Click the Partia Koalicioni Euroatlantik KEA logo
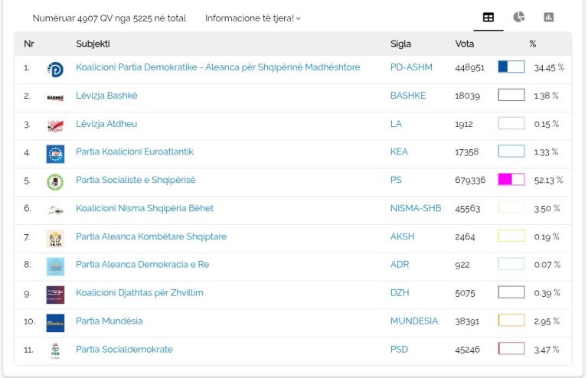Viewport: 588px width, 378px height. (55, 154)
